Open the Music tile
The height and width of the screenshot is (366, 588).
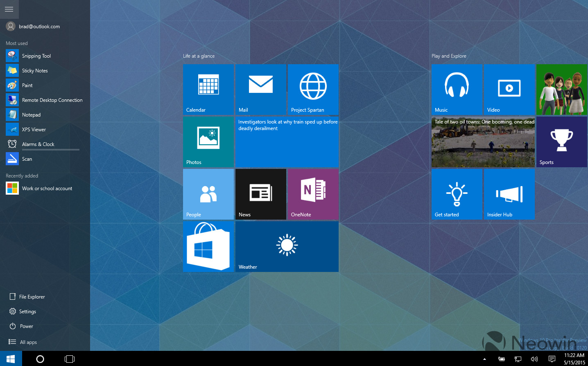[x=457, y=90]
